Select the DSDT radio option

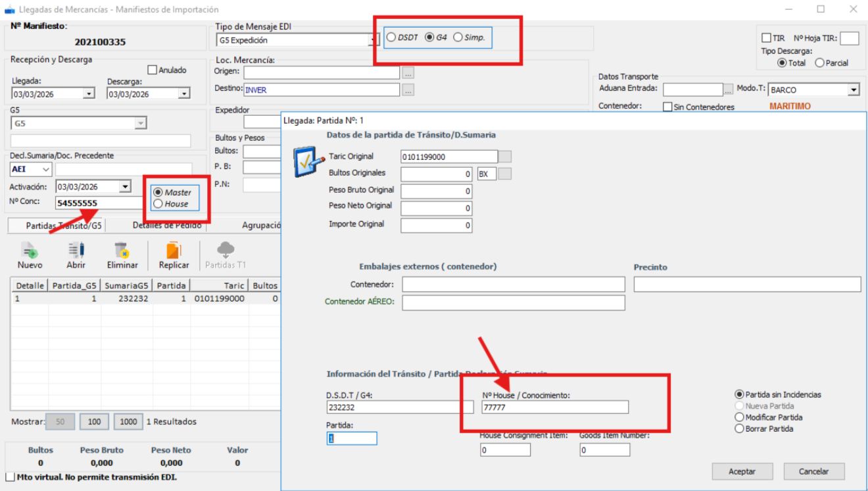[392, 38]
